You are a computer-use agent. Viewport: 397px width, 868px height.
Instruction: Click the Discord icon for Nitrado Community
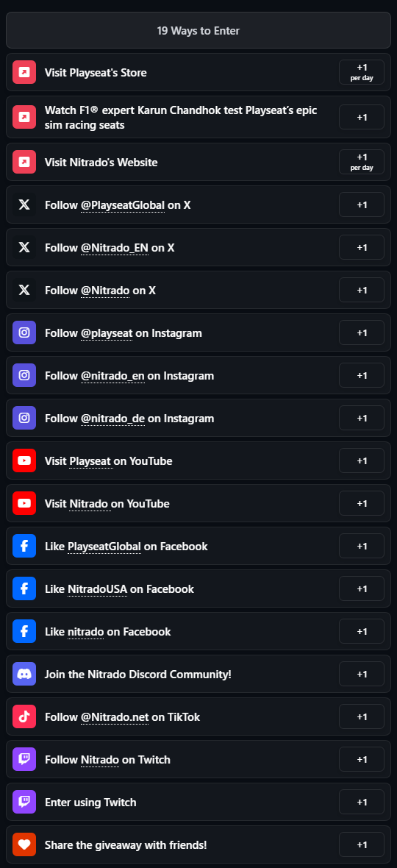tap(24, 674)
